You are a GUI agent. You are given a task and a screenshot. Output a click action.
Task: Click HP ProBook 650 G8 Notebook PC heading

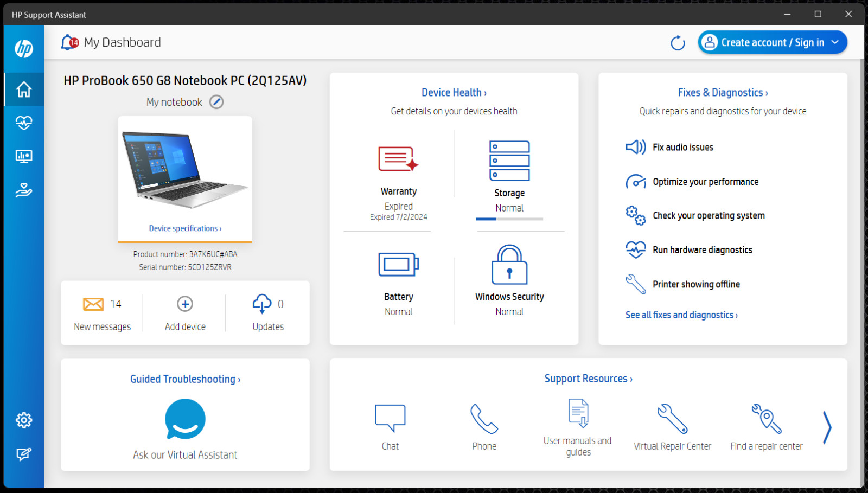click(x=185, y=81)
